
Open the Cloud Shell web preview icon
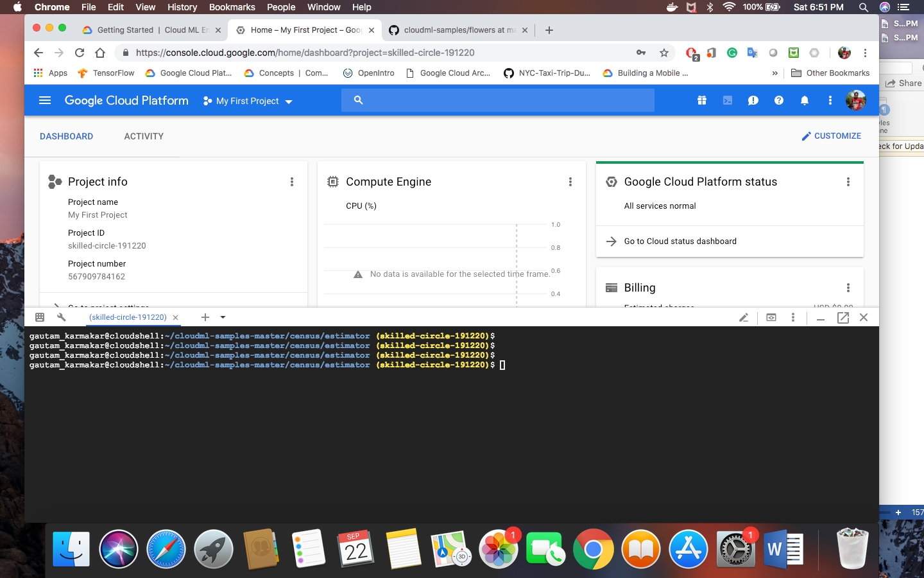[771, 317]
